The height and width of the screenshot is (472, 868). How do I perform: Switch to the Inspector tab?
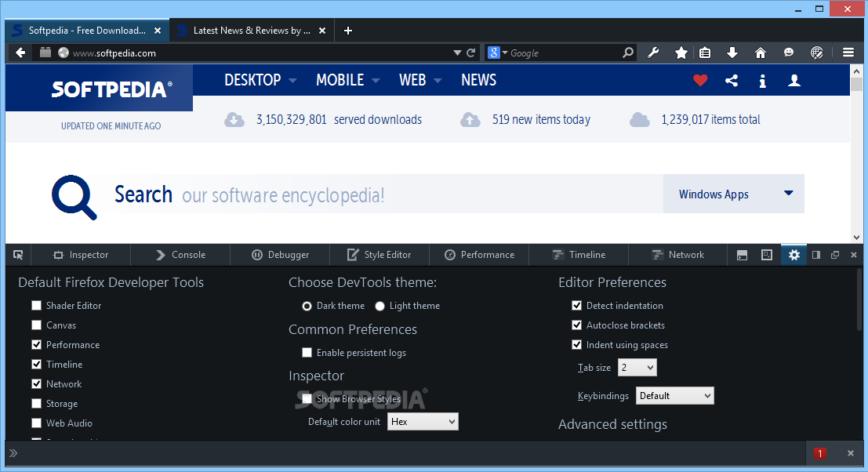coord(81,255)
